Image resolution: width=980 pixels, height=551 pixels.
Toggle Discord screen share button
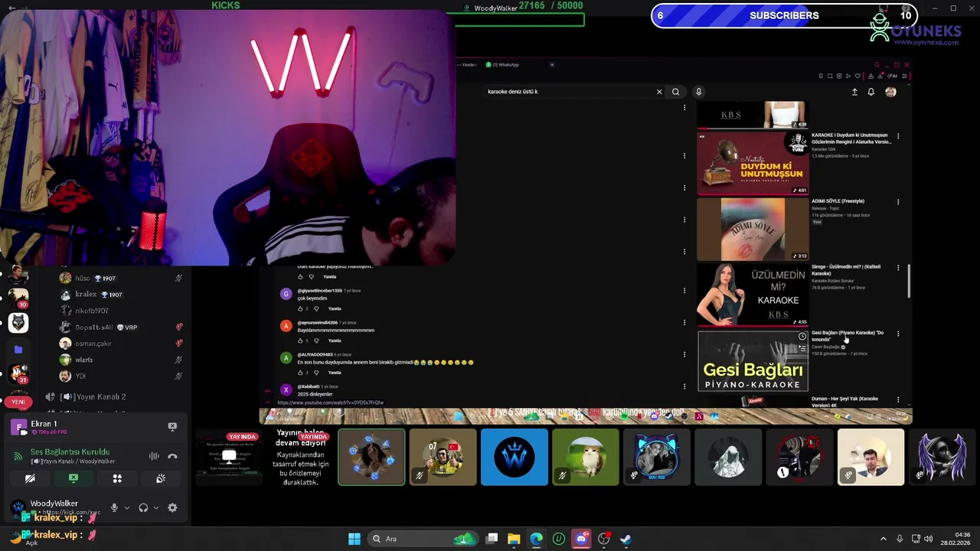pyautogui.click(x=73, y=478)
